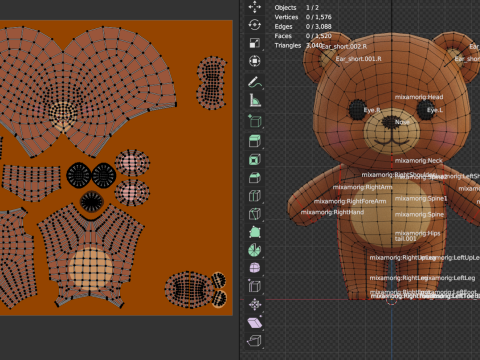Select the Extrude Region tool
Viewport: 480px width, 360px height.
pos(255,141)
